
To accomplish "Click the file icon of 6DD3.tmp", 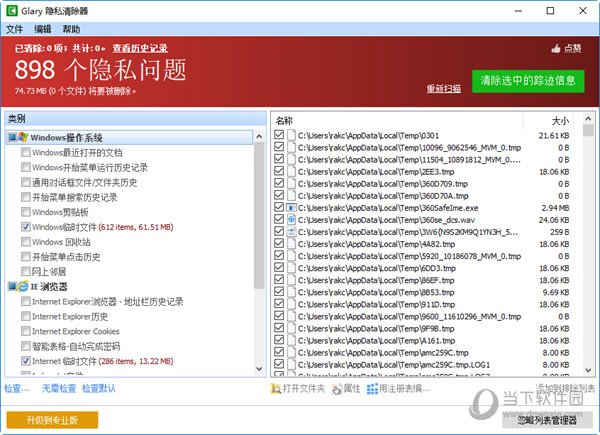I will [x=292, y=268].
